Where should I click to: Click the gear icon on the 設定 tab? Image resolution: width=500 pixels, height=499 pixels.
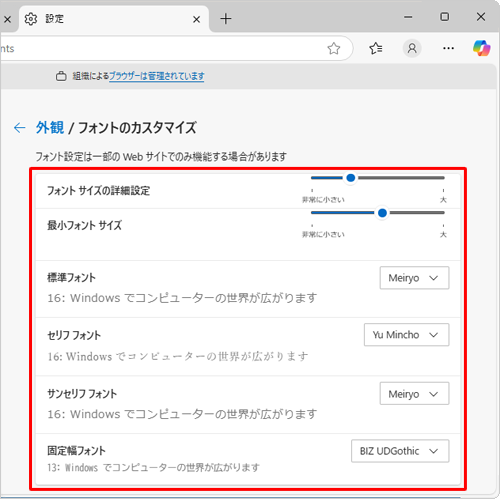click(31, 19)
